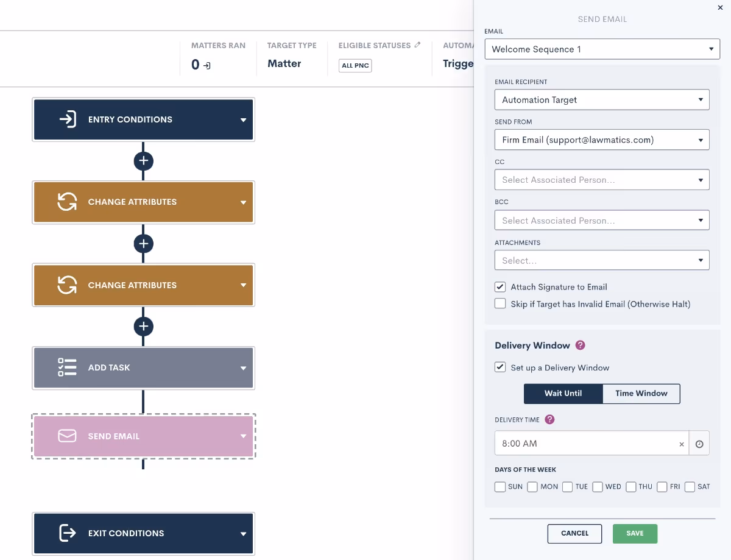Check the WED day box
The image size is (731, 560).
tap(598, 487)
